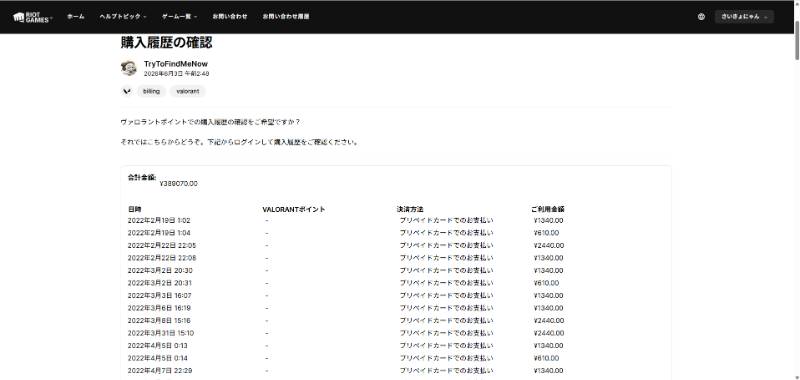The height and width of the screenshot is (380, 800).
Task: Click the date 2022年4月5日 0:14
Action: (x=157, y=358)
